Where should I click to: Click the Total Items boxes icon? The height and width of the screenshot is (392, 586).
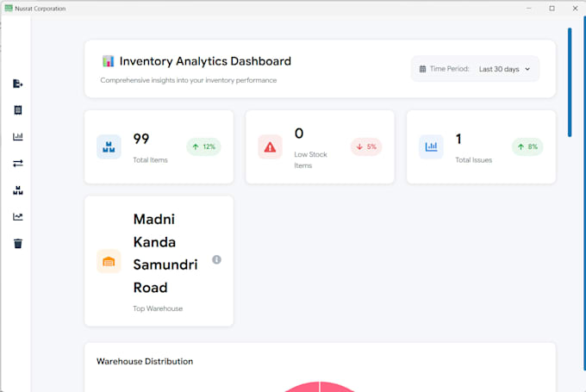point(109,146)
